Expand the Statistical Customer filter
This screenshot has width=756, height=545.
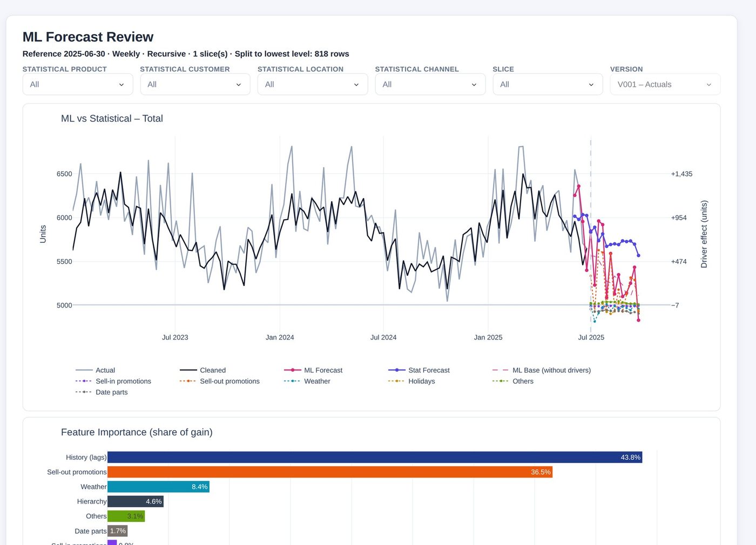click(x=195, y=84)
